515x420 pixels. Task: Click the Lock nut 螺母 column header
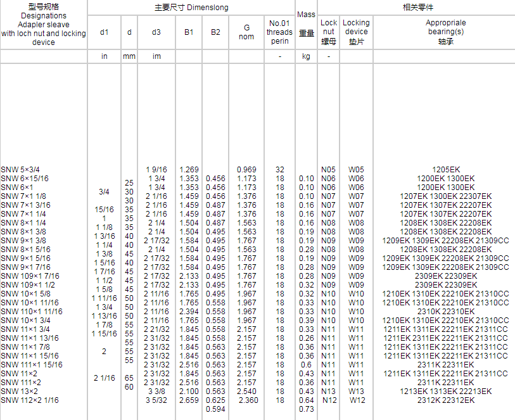[x=329, y=32]
